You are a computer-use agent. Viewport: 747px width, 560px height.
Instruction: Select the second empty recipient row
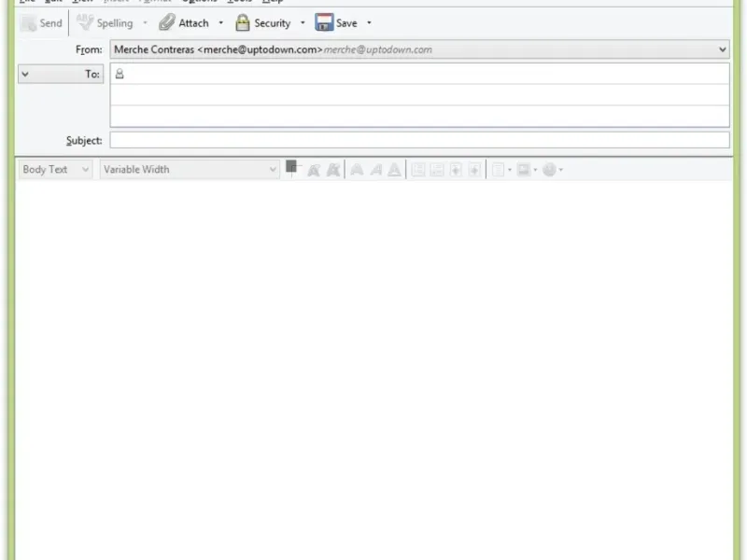(419, 95)
